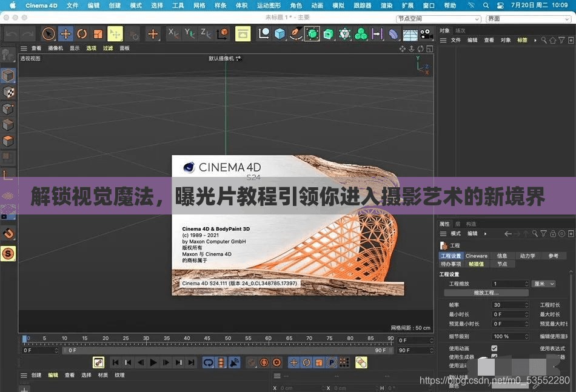Switch to Polygons mode orange cube
This screenshot has width=576, height=392.
click(8, 141)
